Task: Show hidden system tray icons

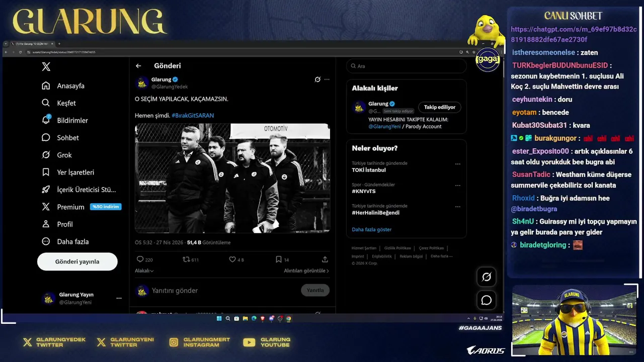Action: (x=468, y=318)
